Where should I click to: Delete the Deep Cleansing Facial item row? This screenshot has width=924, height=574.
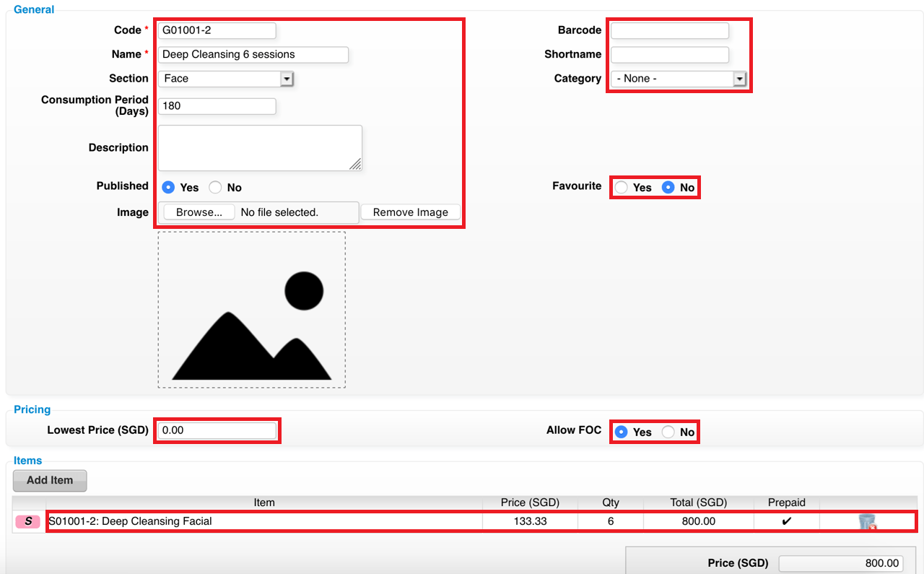867,522
